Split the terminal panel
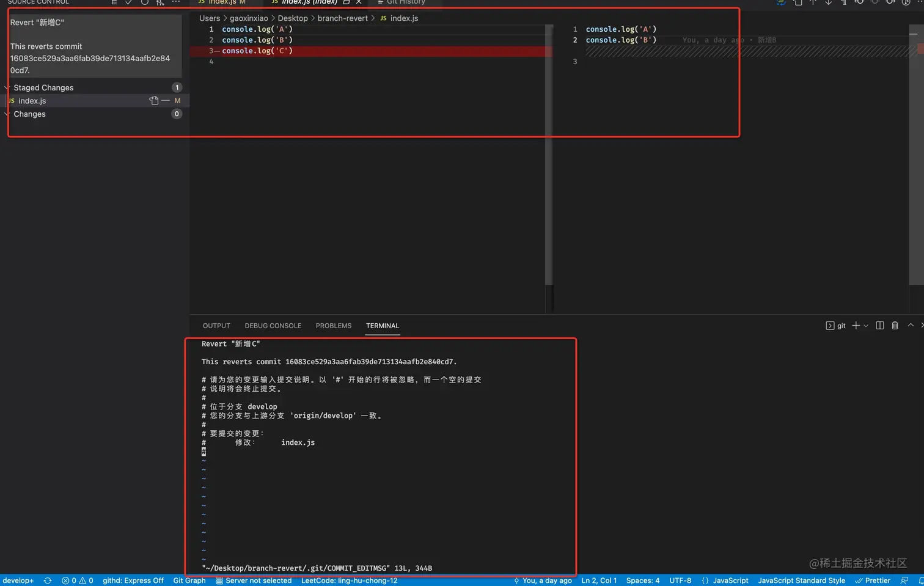 click(880, 326)
